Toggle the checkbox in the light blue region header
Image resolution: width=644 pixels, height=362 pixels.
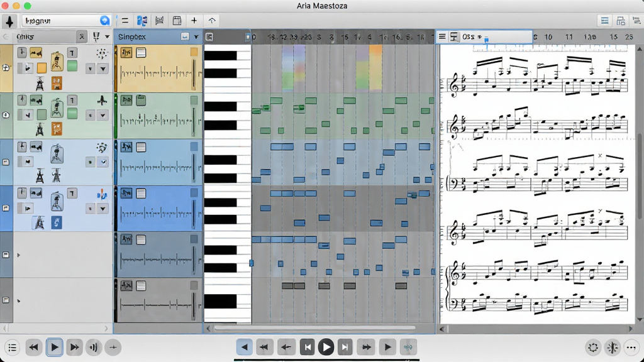pyautogui.click(x=141, y=147)
